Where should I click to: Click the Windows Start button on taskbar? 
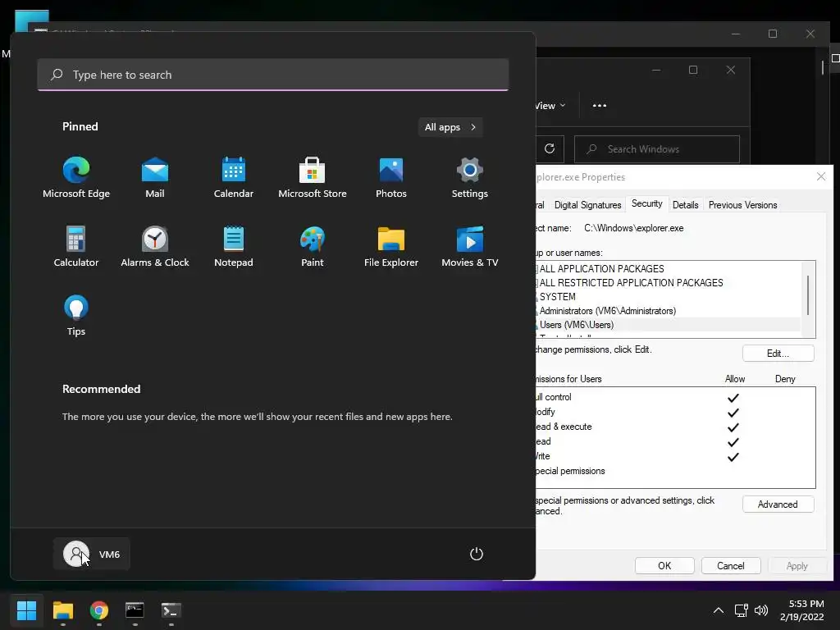(27, 610)
